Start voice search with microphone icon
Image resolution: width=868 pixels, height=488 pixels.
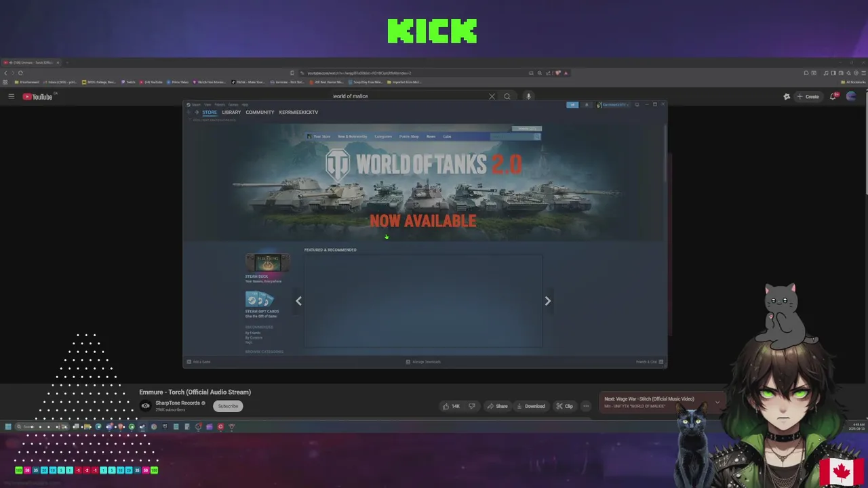coord(528,96)
